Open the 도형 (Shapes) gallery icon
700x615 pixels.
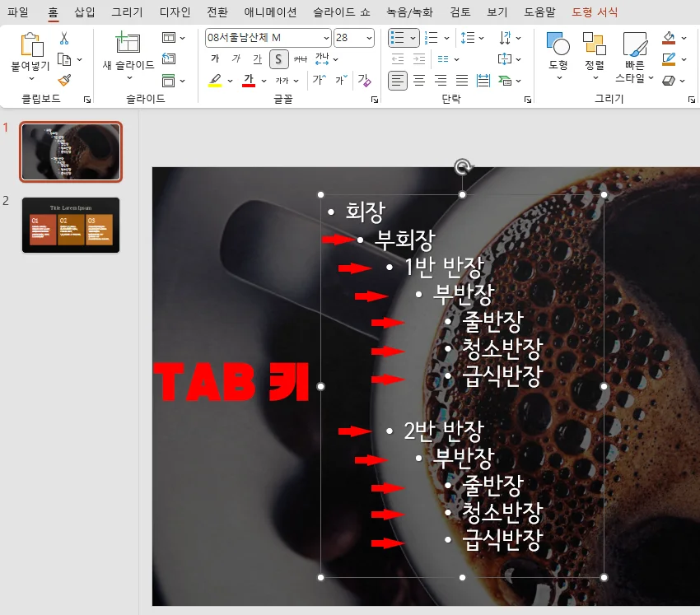557,41
